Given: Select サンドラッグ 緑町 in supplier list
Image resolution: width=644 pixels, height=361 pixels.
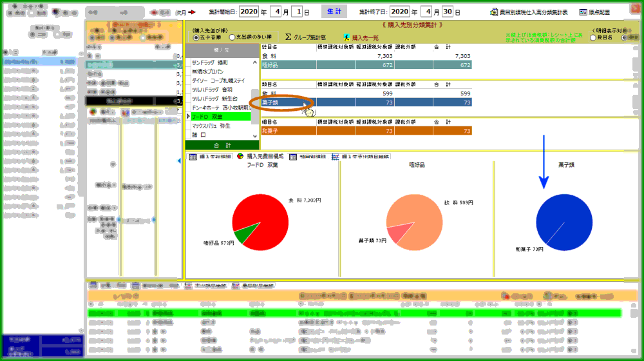Looking at the screenshot, I should pyautogui.click(x=222, y=63).
